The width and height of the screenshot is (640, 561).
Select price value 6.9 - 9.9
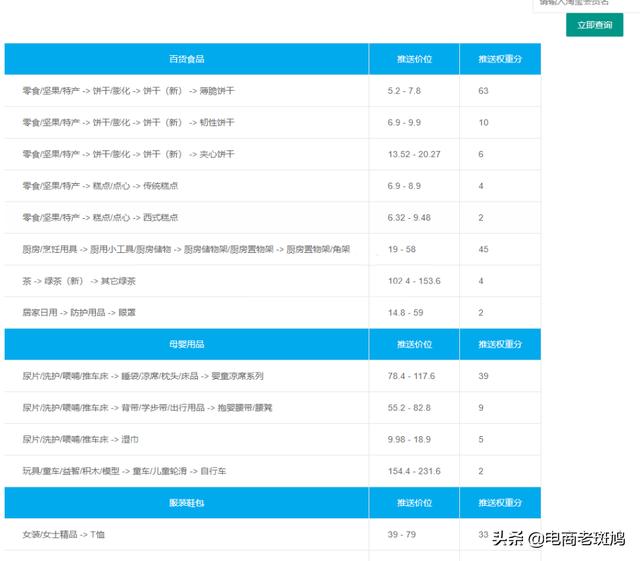[404, 122]
